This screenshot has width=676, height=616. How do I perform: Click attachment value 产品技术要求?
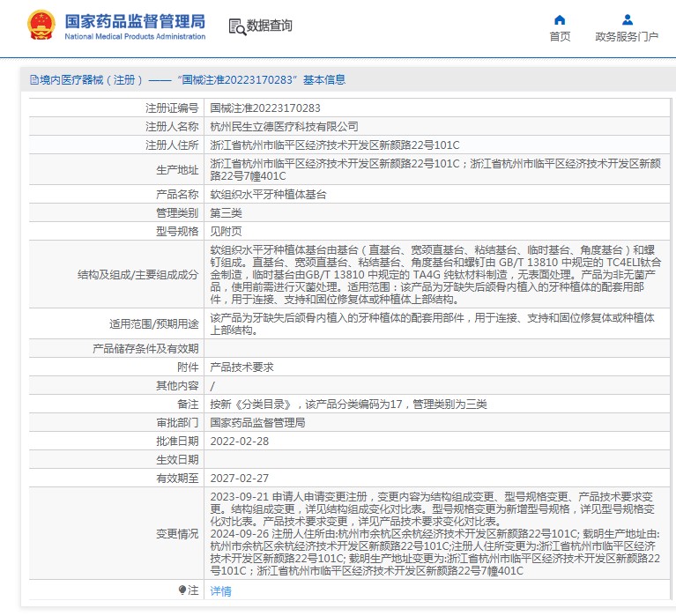point(241,367)
